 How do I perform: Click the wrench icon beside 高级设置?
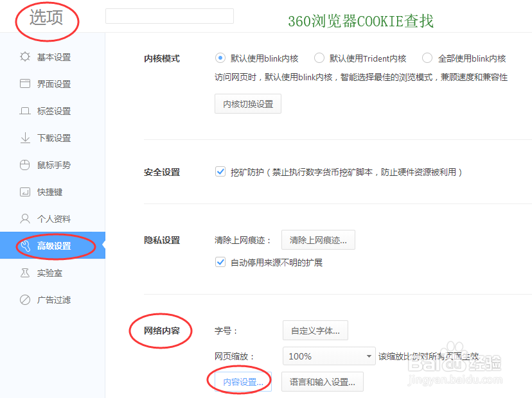(x=26, y=245)
